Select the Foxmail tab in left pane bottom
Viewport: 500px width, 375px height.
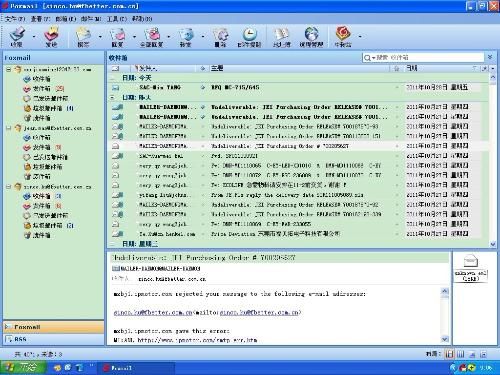54,327
